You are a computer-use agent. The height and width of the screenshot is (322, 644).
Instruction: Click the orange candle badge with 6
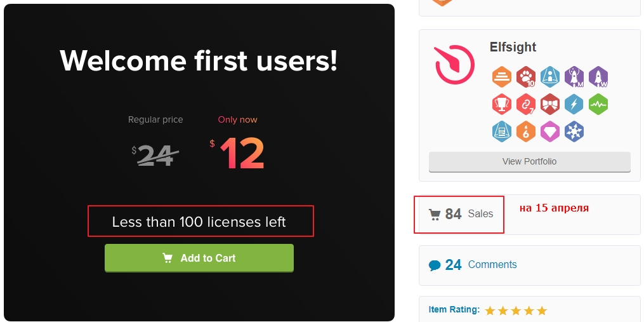(526, 131)
